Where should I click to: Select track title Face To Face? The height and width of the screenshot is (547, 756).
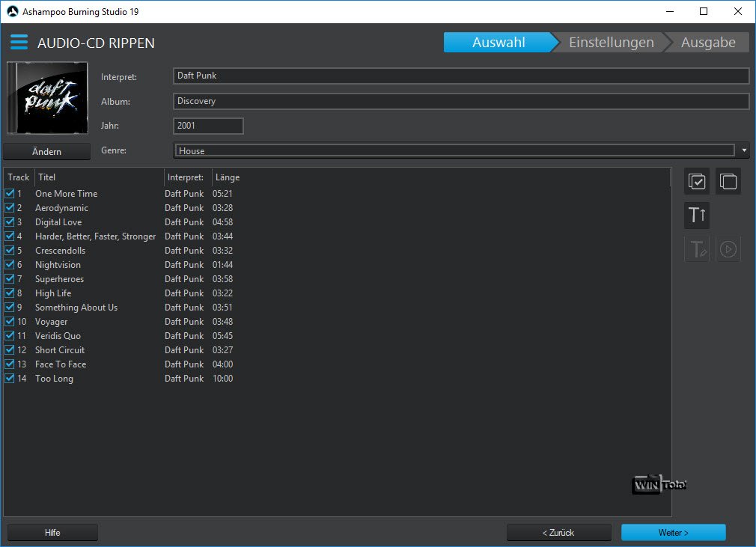[61, 364]
